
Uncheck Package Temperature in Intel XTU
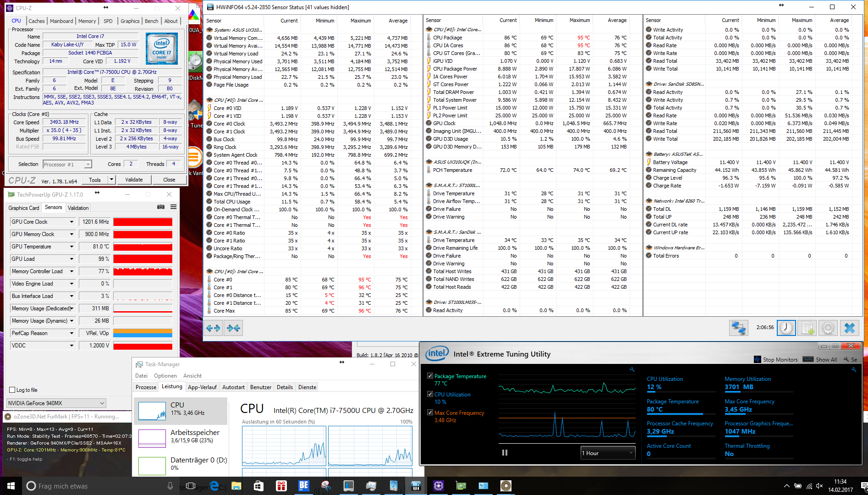coord(430,376)
